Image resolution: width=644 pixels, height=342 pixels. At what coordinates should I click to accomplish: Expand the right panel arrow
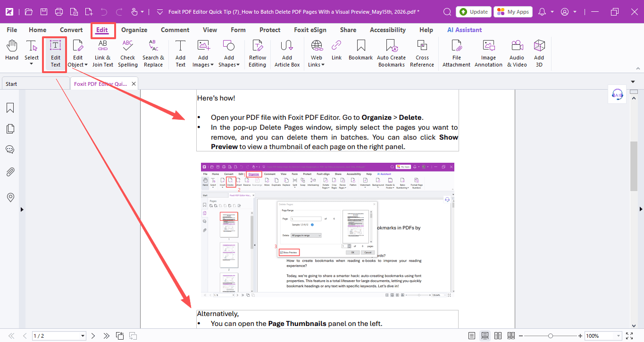pyautogui.click(x=641, y=209)
